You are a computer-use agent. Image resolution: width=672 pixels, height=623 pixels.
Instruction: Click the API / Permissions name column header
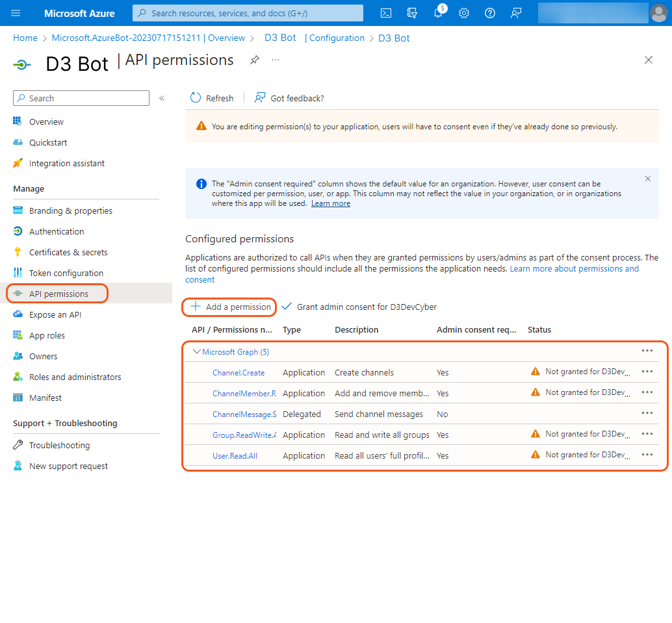232,329
